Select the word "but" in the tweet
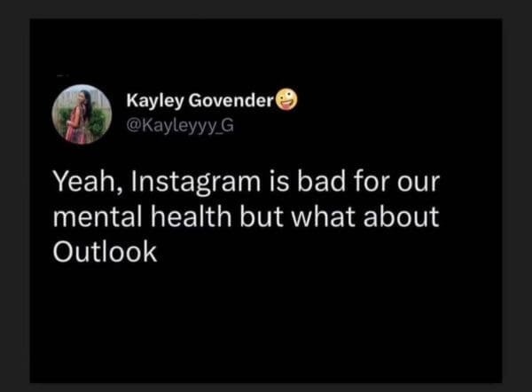This screenshot has height=392, width=532. click(x=262, y=216)
